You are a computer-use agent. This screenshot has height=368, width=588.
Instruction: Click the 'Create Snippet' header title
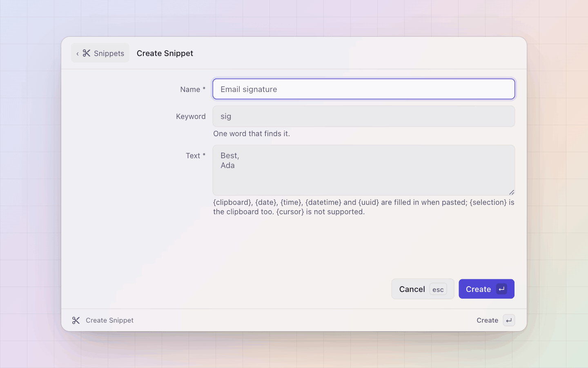(165, 53)
